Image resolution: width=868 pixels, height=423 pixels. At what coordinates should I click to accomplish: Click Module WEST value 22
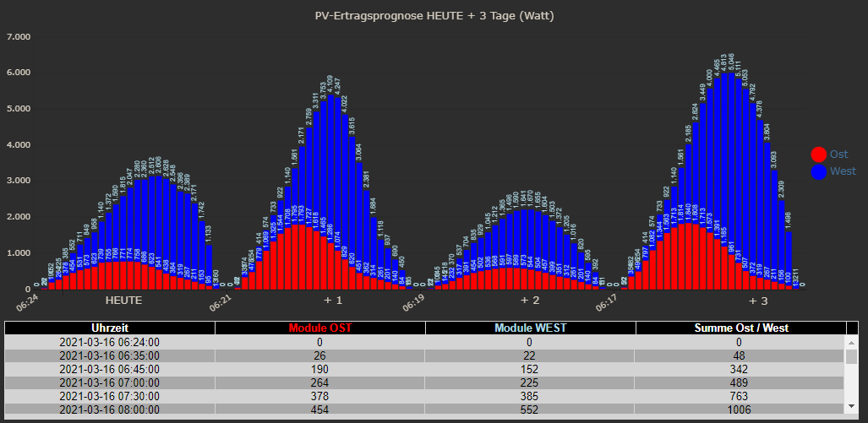coord(530,355)
